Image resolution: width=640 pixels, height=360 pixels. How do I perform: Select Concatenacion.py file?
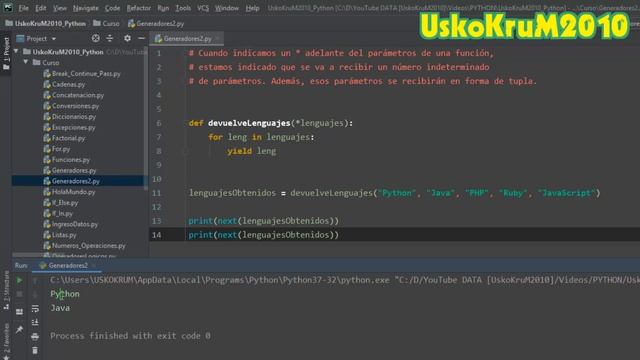click(x=73, y=95)
